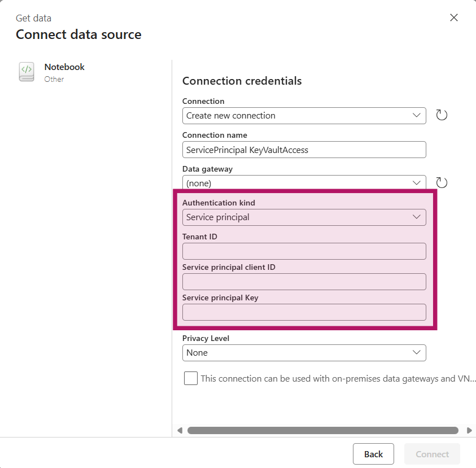Click the Other category label under Notebook
Screen dimensions: 476x468
tap(54, 80)
